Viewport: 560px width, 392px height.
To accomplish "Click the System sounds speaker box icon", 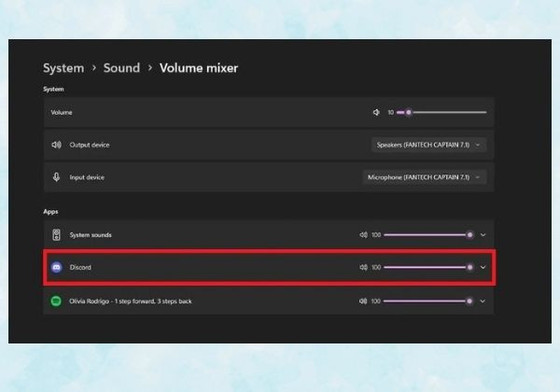I will click(56, 234).
